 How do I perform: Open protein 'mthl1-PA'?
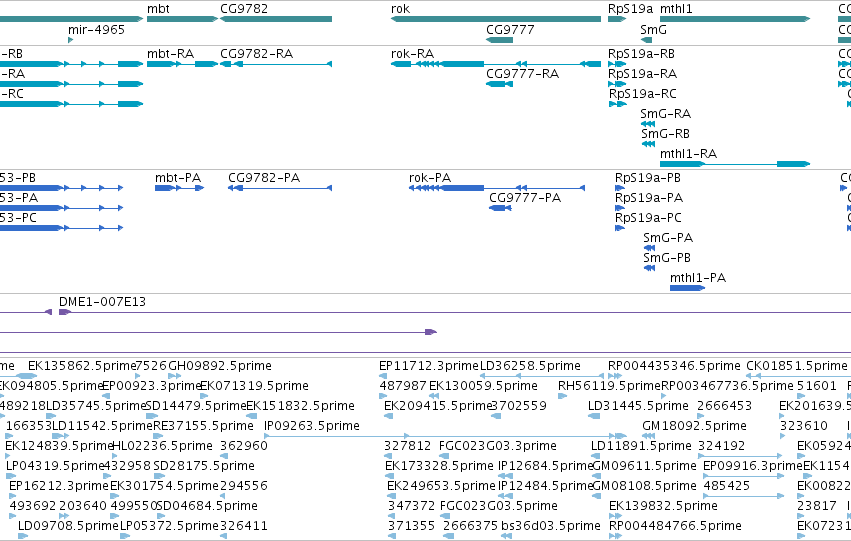click(x=687, y=288)
